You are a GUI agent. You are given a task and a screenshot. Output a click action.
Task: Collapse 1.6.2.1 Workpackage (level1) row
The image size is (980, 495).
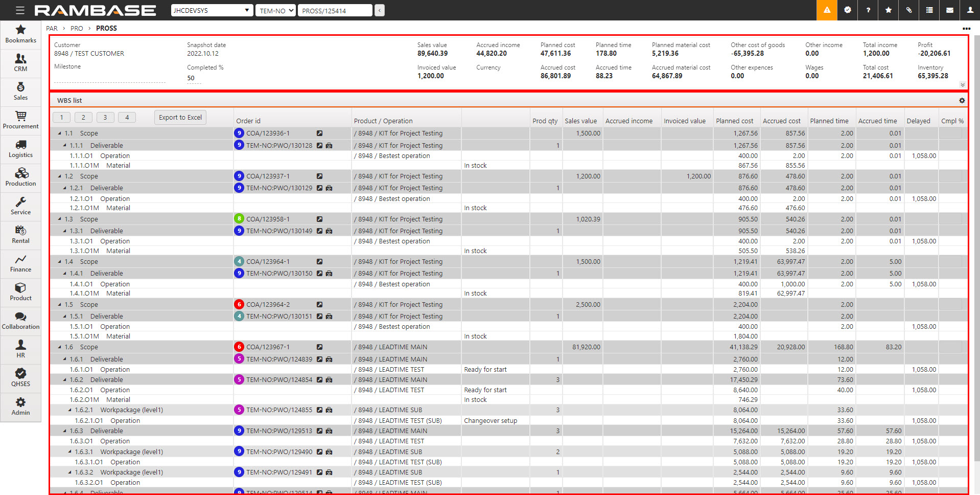coord(70,410)
